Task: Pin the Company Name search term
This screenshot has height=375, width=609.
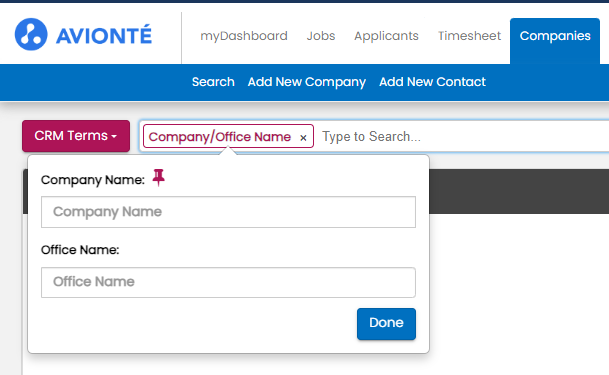Action: pos(158,177)
